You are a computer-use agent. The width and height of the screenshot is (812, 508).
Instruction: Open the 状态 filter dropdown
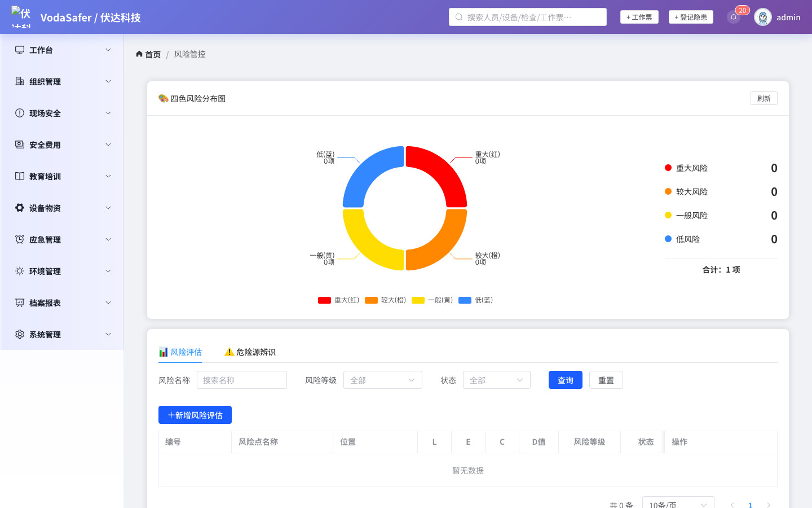[497, 380]
